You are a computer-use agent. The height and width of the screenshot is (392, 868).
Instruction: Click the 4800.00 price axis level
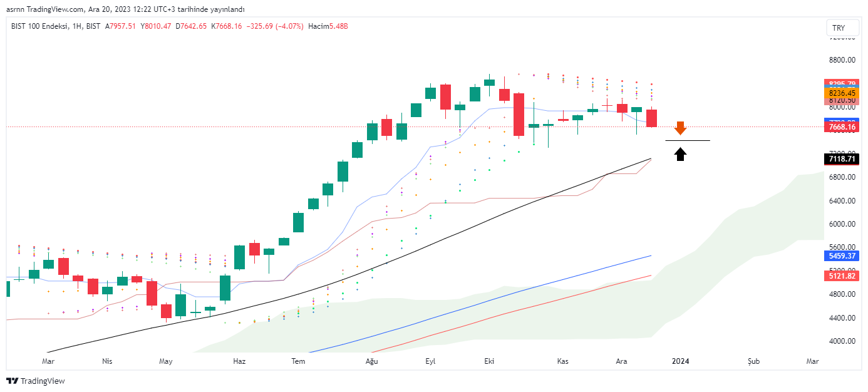[842, 294]
